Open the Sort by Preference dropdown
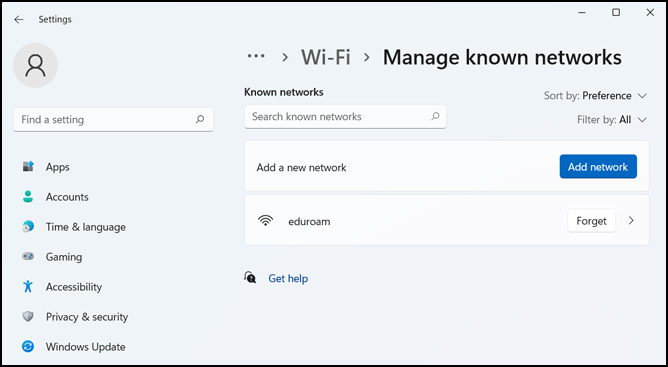 click(x=595, y=95)
